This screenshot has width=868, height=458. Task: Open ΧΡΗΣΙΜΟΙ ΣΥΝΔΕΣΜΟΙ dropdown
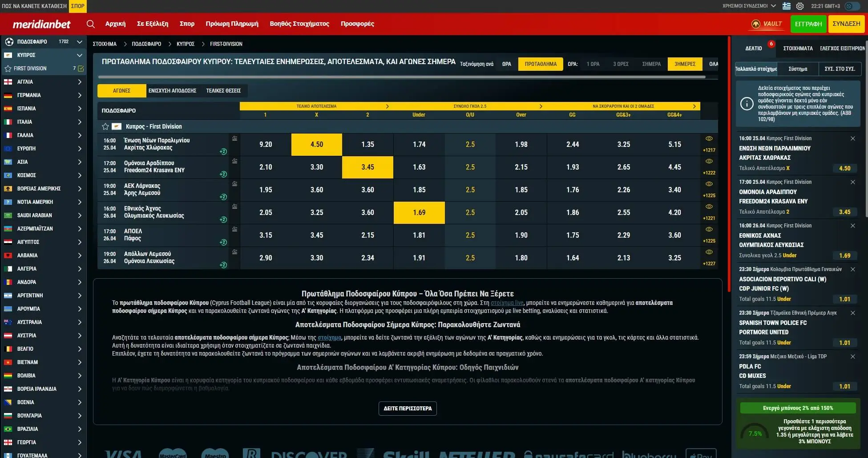point(749,6)
